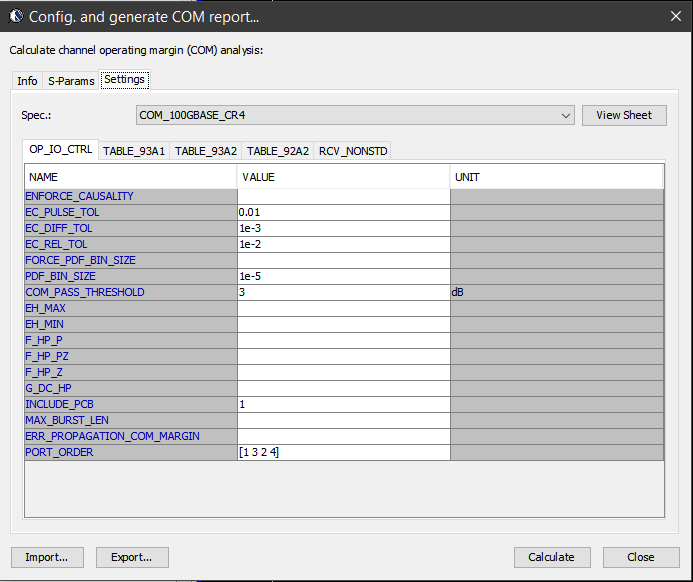The width and height of the screenshot is (693, 582).
Task: Edit the EC_PULSE_TOL value field
Action: click(343, 212)
